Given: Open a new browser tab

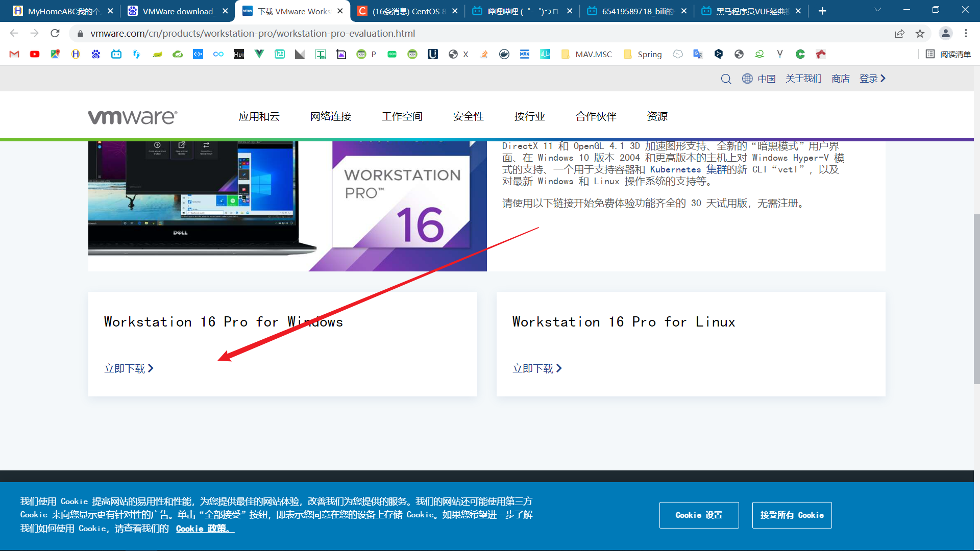Looking at the screenshot, I should [822, 11].
